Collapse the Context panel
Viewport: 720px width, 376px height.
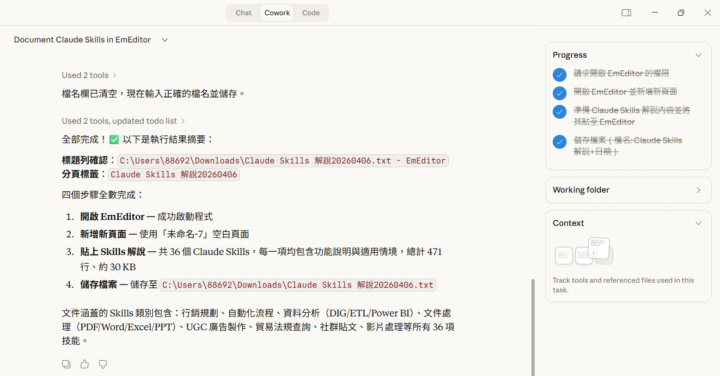pyautogui.click(x=698, y=224)
